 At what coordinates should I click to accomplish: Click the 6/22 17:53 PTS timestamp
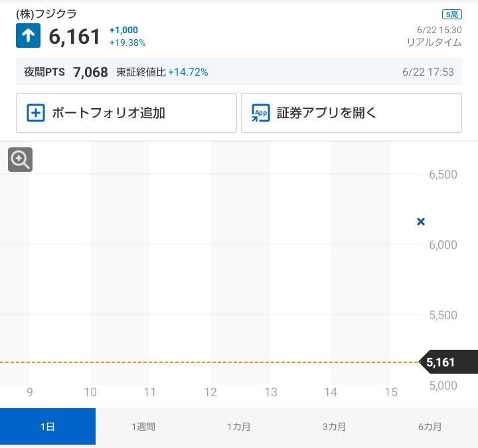[x=428, y=72]
